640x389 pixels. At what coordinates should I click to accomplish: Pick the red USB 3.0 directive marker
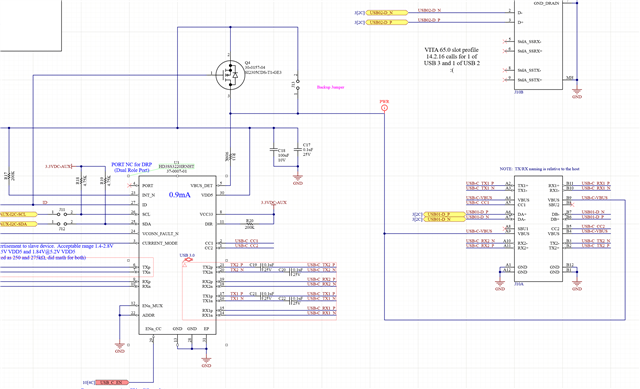(x=188, y=260)
